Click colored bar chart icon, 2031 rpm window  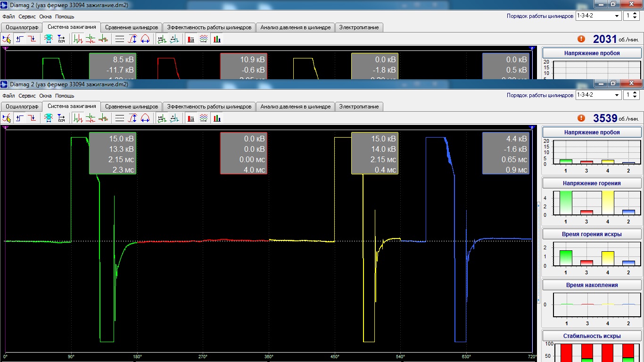(x=216, y=39)
